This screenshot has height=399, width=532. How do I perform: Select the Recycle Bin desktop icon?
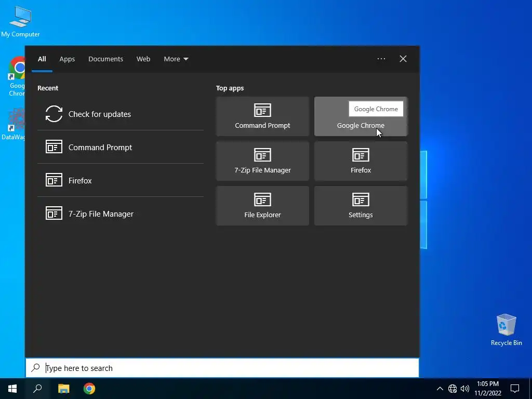pos(506,330)
